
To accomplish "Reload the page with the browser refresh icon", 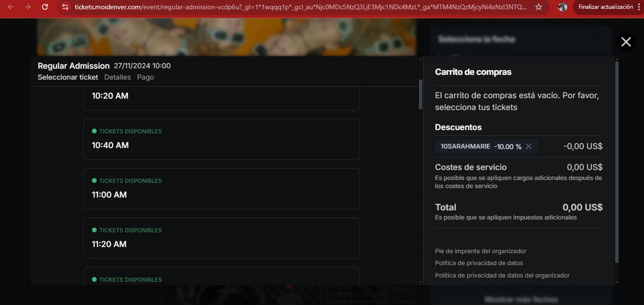I will (x=45, y=7).
